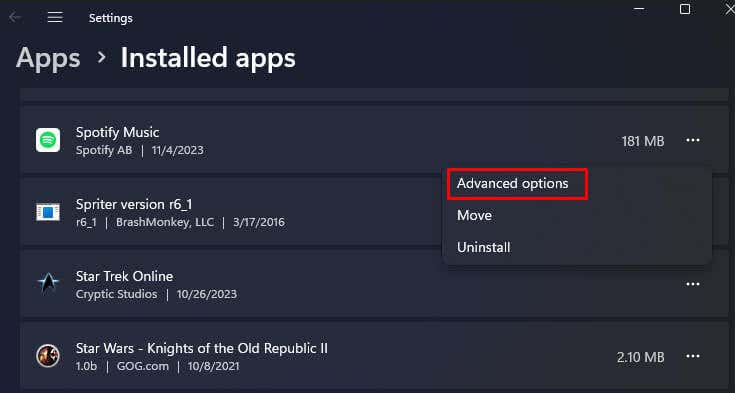Open more options for Spotify Music
The image size is (735, 393).
[692, 140]
